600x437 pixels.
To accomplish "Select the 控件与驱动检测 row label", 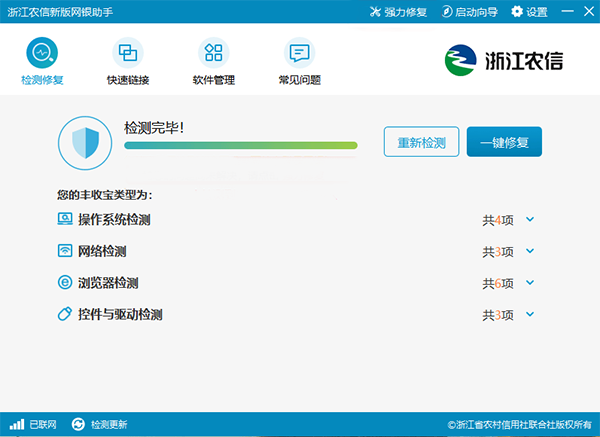I will coord(120,314).
